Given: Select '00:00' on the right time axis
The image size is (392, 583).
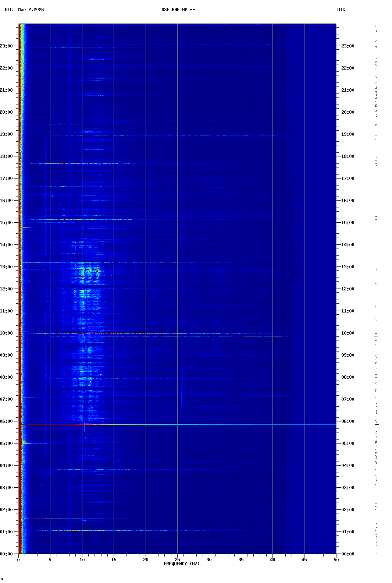Looking at the screenshot, I should 348,554.
